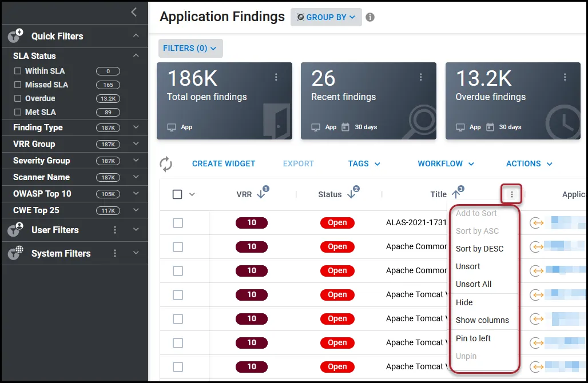Collapse the Quick Filters section
Image resolution: width=588 pixels, height=383 pixels.
pos(136,35)
